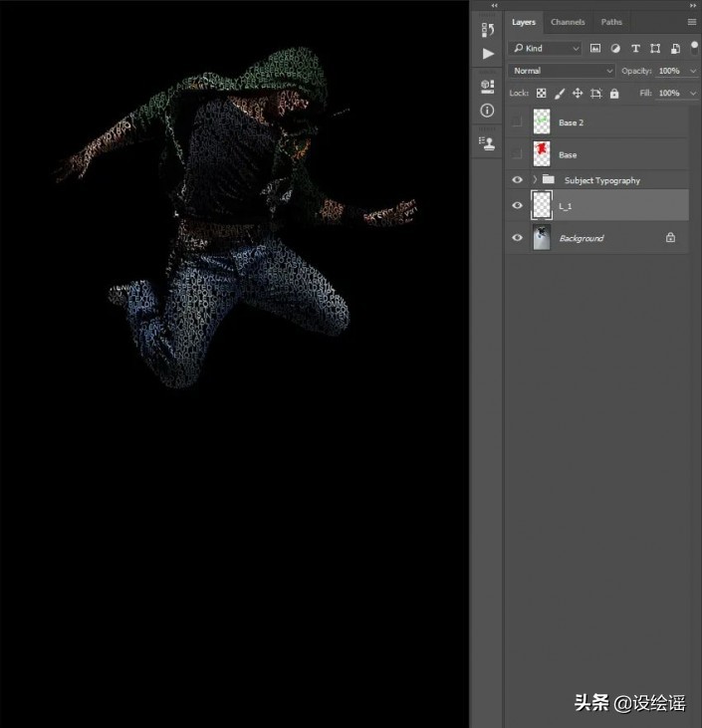Open the Kind filter dropdown

pyautogui.click(x=546, y=48)
